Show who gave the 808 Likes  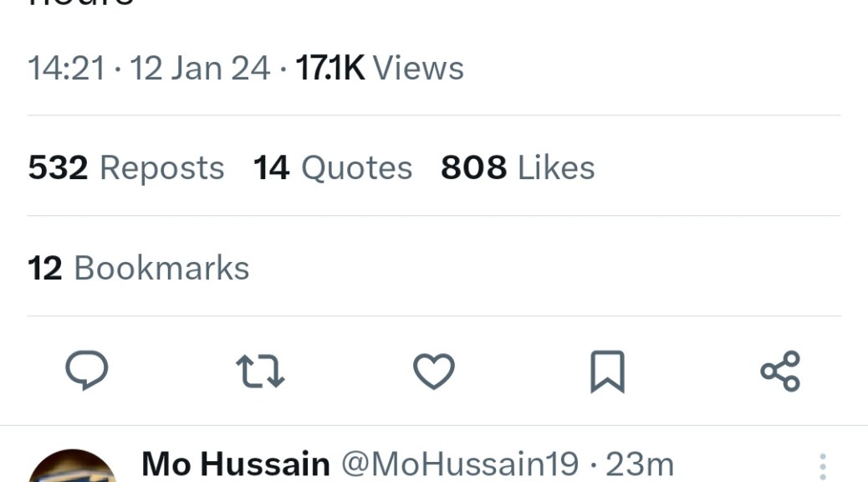pos(518,168)
